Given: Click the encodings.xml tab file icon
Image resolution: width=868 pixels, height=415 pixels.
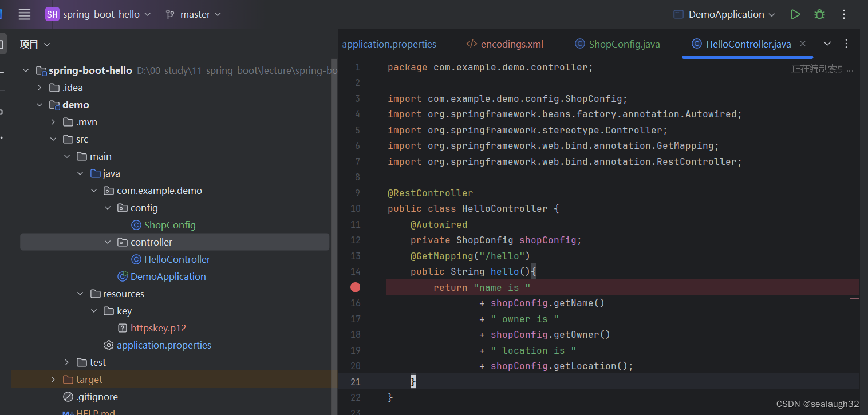Looking at the screenshot, I should coord(471,44).
